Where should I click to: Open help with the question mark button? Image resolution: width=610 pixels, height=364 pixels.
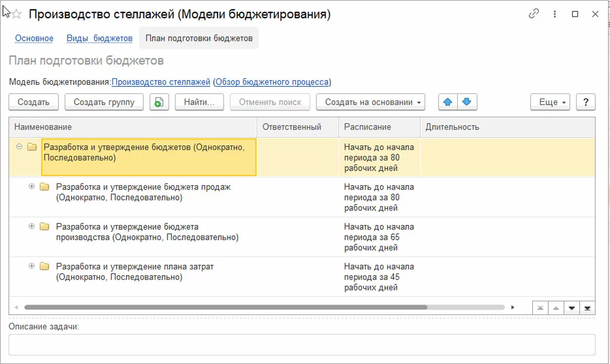point(586,102)
